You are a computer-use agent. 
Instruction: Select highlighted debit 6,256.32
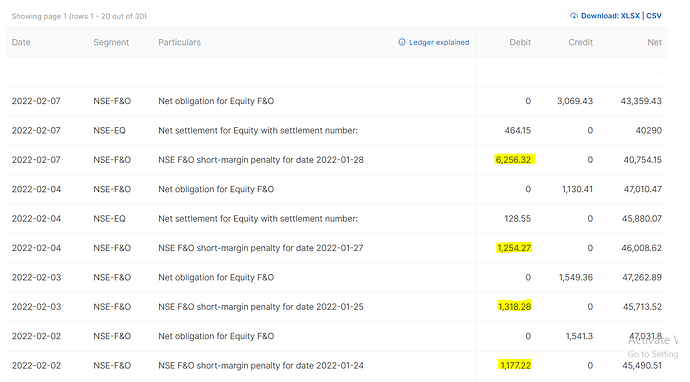click(514, 160)
